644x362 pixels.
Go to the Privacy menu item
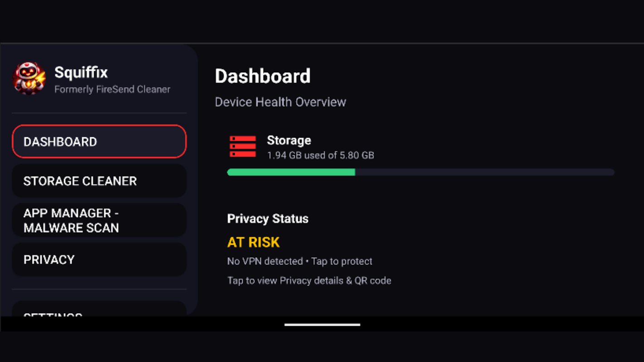[x=99, y=260]
